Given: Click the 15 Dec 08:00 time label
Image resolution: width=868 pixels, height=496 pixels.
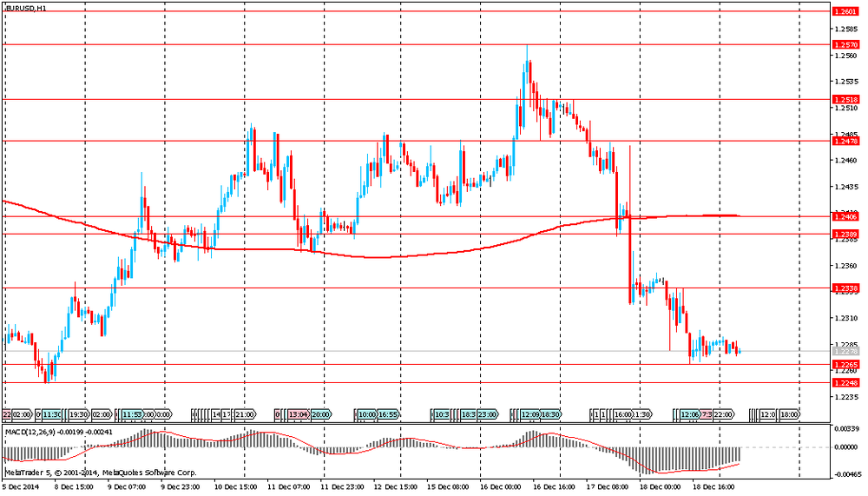Looking at the screenshot, I should click(449, 487).
